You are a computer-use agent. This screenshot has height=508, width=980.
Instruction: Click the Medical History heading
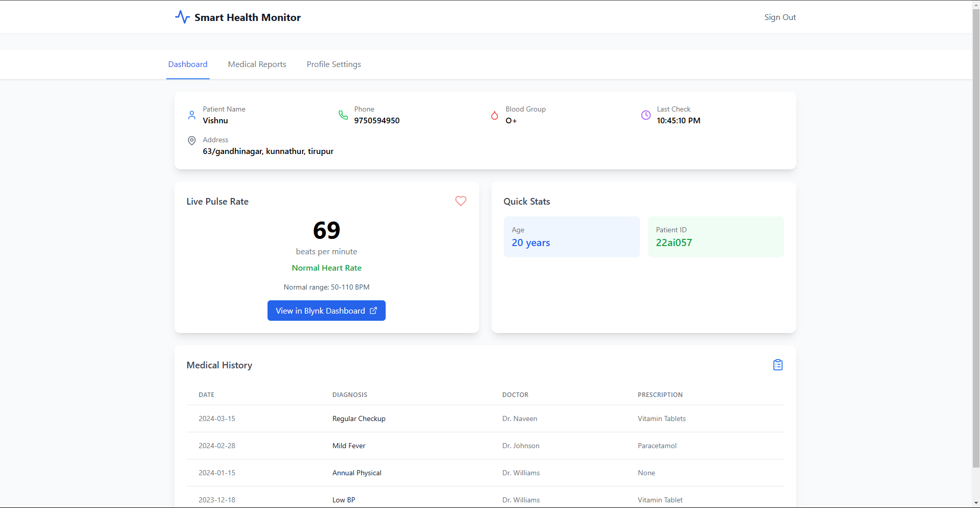tap(219, 365)
